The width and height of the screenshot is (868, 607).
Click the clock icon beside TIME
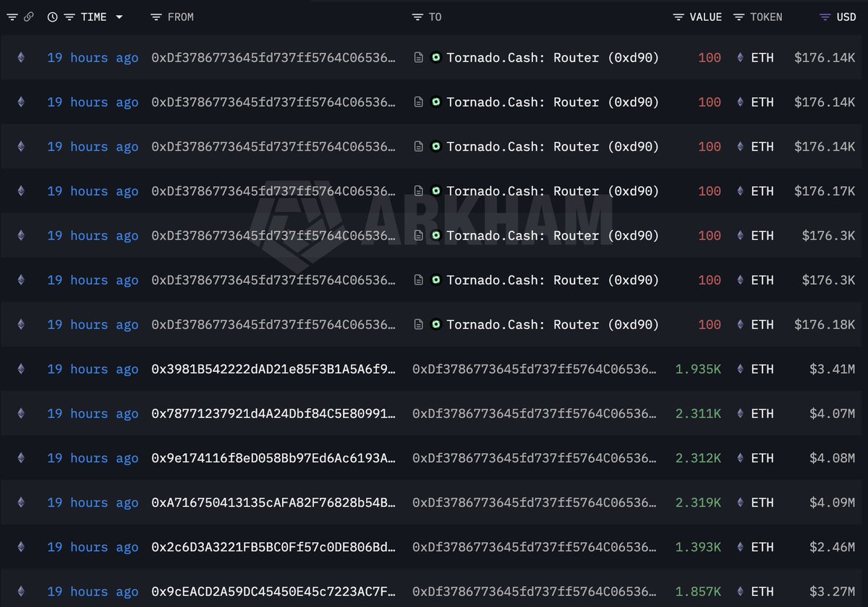pyautogui.click(x=52, y=17)
